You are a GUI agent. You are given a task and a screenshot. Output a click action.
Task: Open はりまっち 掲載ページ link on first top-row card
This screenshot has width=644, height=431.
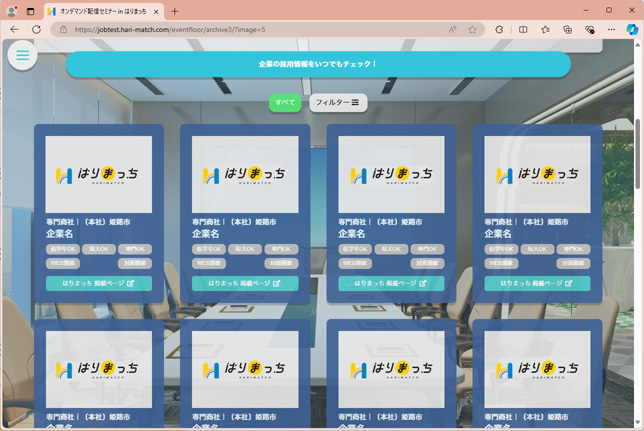(x=99, y=283)
